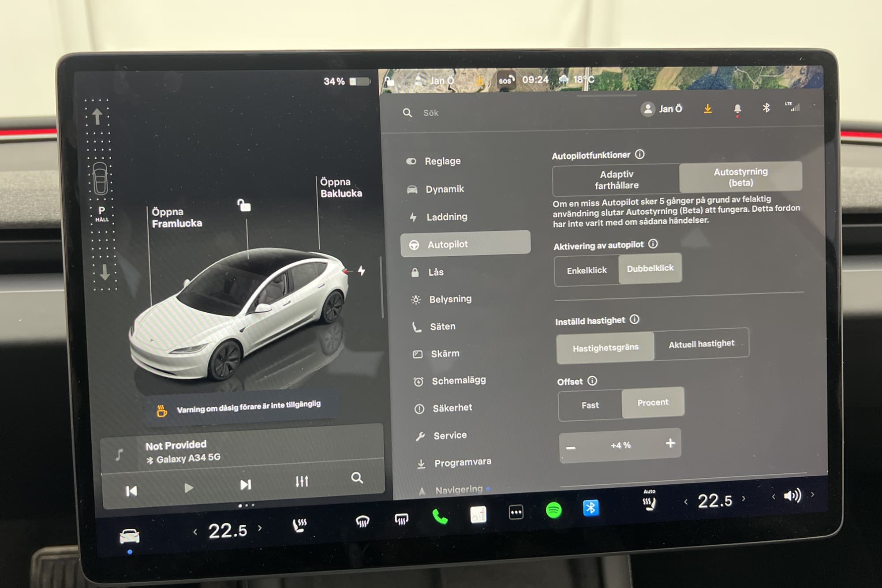
Task: Tap Öppna Baklucka to open trunk
Action: [340, 187]
